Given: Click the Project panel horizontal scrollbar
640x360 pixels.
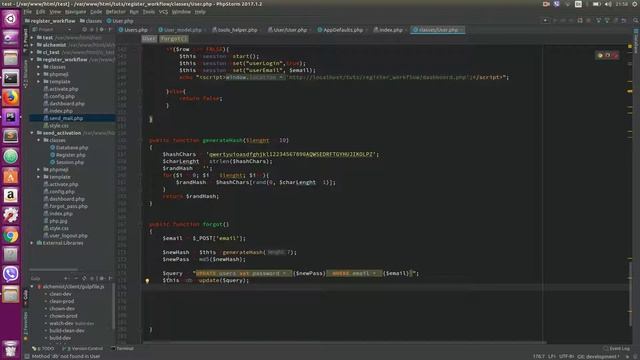Looking at the screenshot, I should (54, 270).
